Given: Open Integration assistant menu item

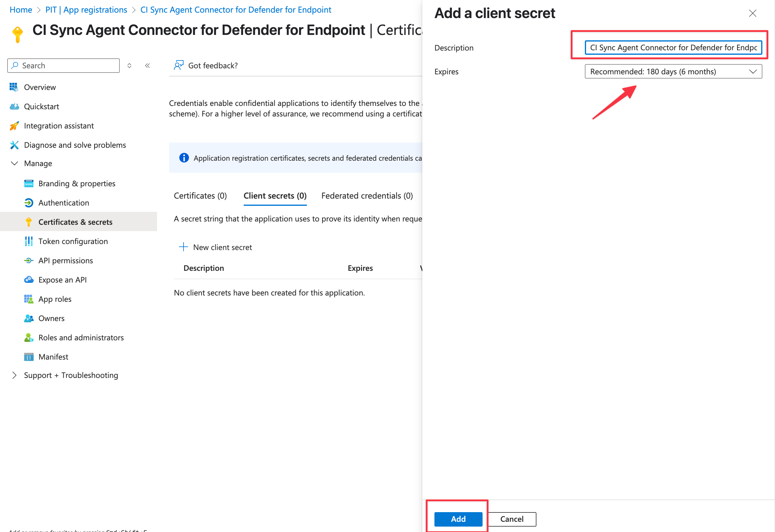Looking at the screenshot, I should pyautogui.click(x=59, y=126).
